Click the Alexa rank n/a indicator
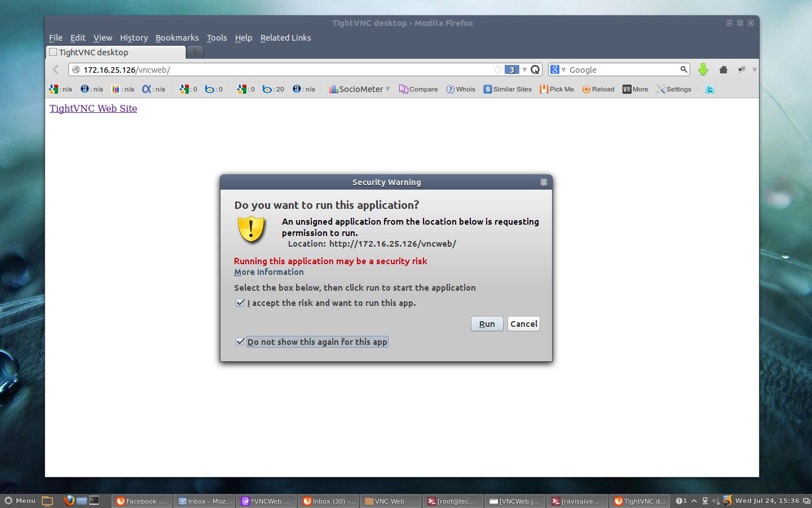 pos(91,89)
